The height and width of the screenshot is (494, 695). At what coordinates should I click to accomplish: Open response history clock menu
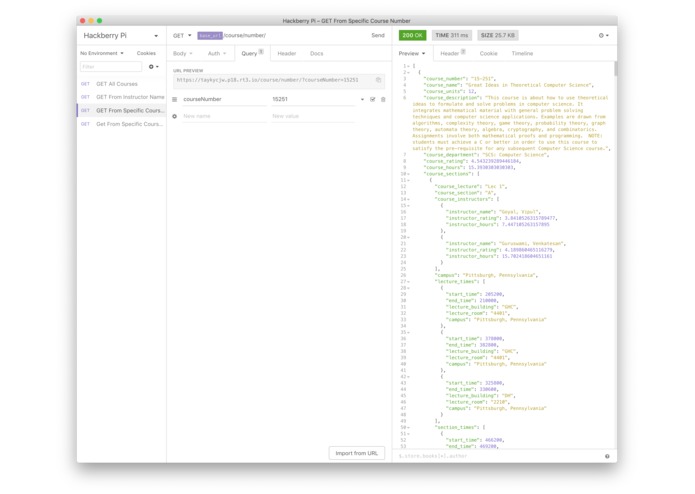604,35
